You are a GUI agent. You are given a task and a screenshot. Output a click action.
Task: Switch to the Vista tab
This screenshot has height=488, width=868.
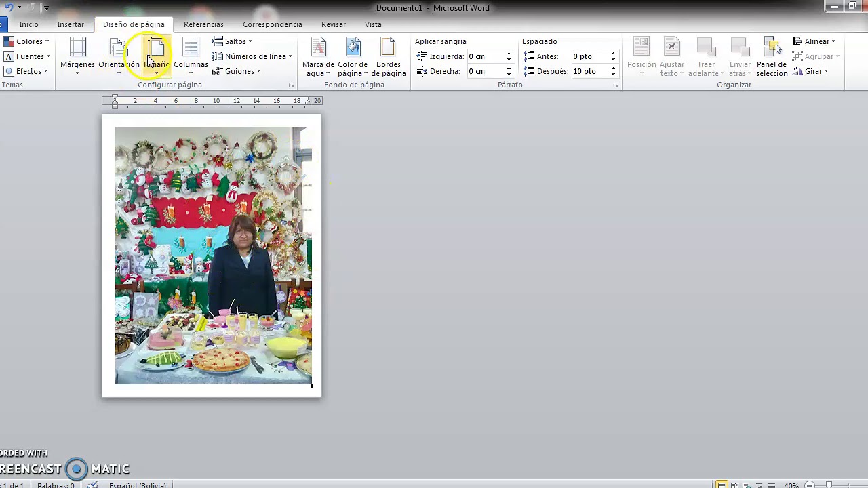pos(373,24)
